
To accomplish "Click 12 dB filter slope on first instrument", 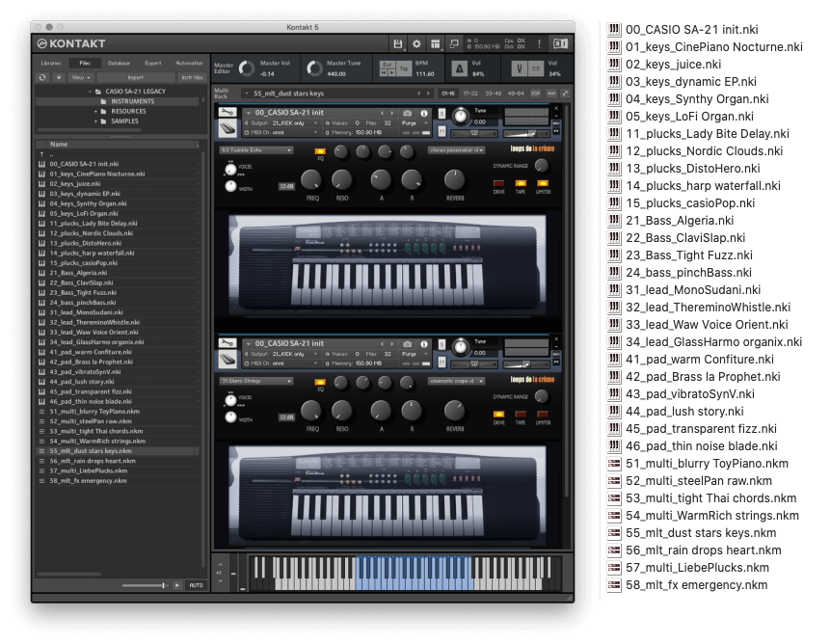I will tap(286, 186).
